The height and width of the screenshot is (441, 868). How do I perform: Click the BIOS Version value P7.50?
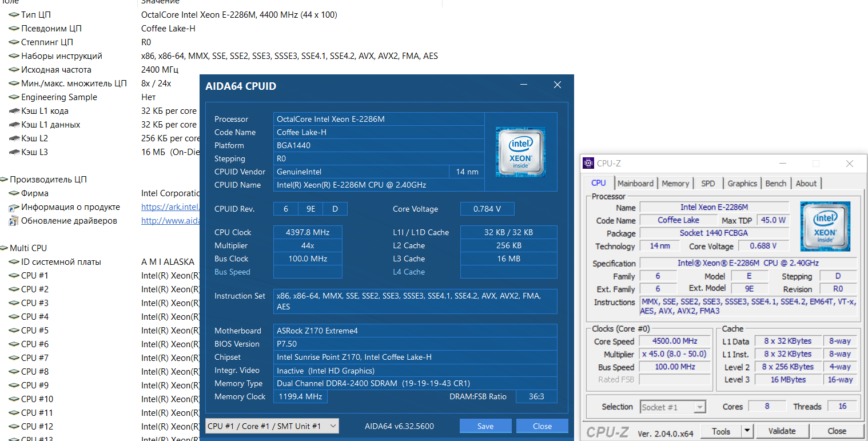[415, 344]
